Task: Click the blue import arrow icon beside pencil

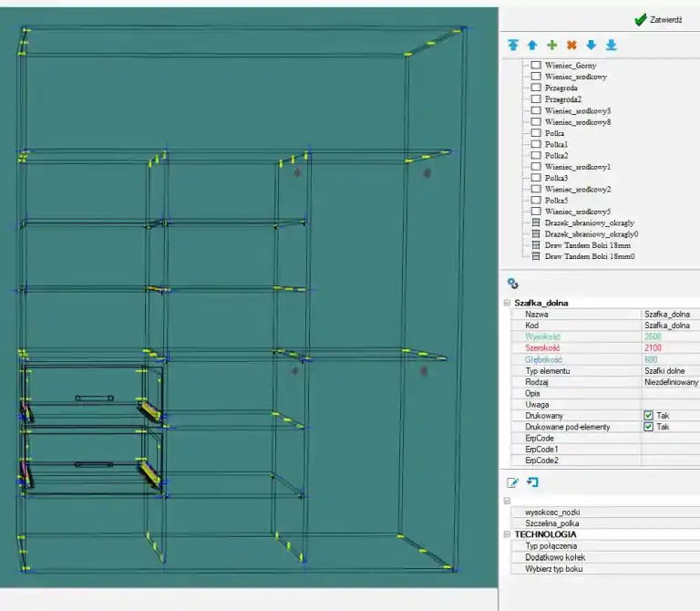Action: pyautogui.click(x=532, y=482)
